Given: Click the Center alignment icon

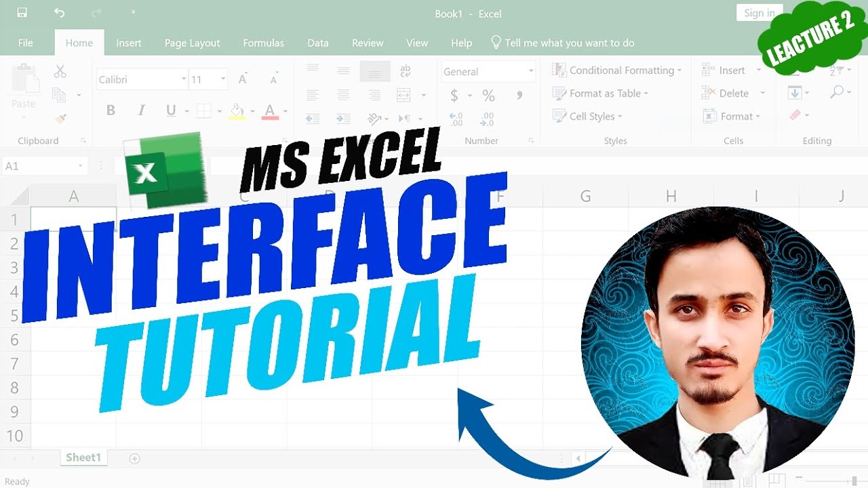Looking at the screenshot, I should coord(344,95).
